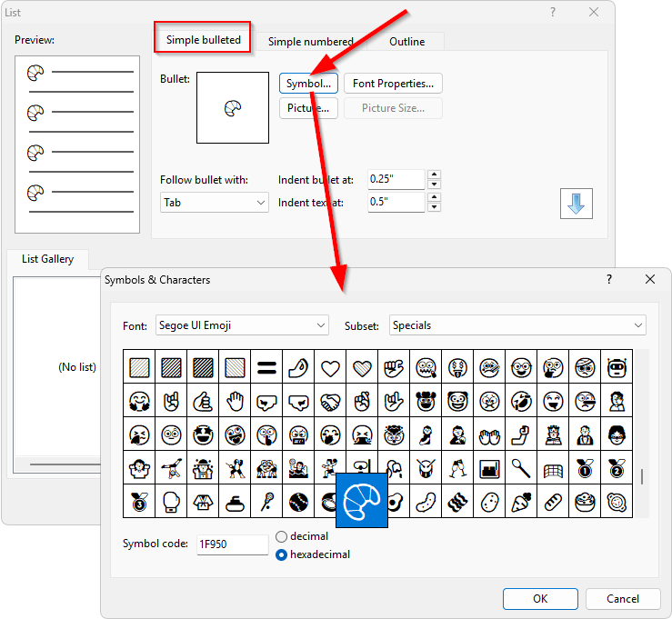Cancel the Symbols & Characters dialog
This screenshot has height=619, width=672.
point(623,598)
